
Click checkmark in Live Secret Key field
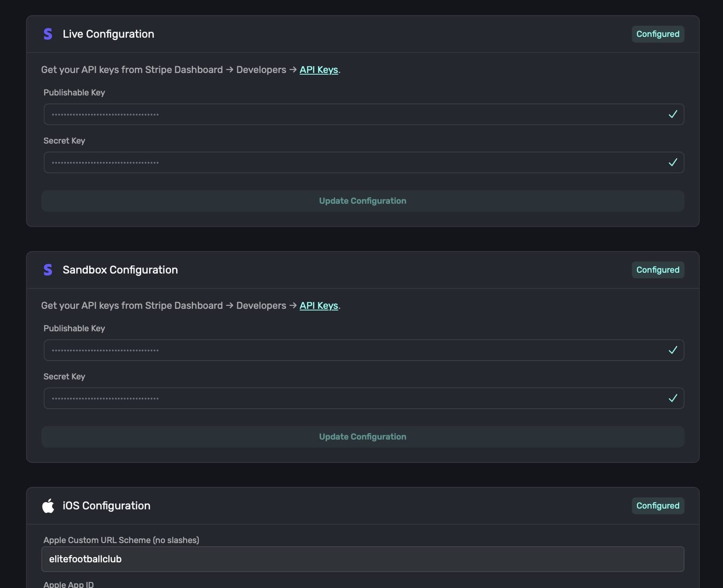pos(673,162)
